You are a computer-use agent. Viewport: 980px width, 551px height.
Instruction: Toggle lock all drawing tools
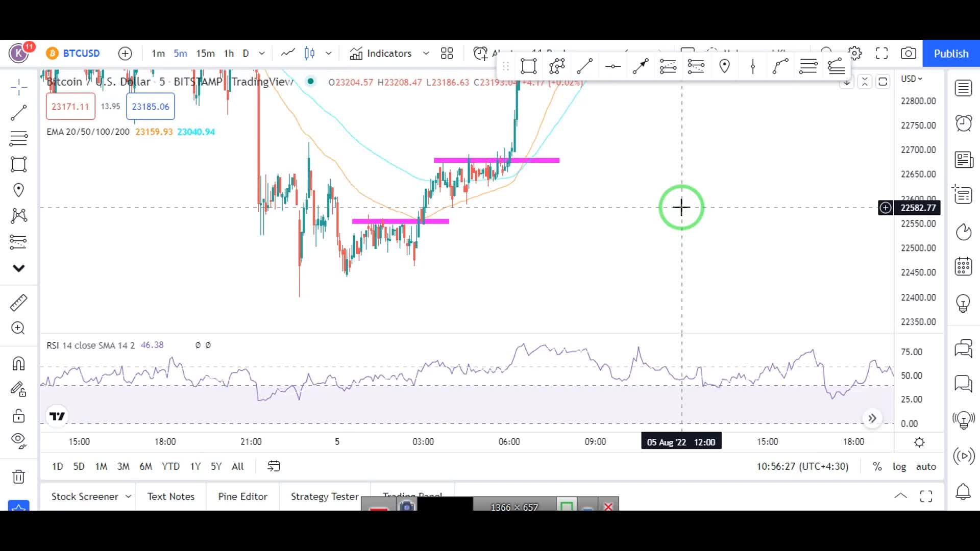19,416
